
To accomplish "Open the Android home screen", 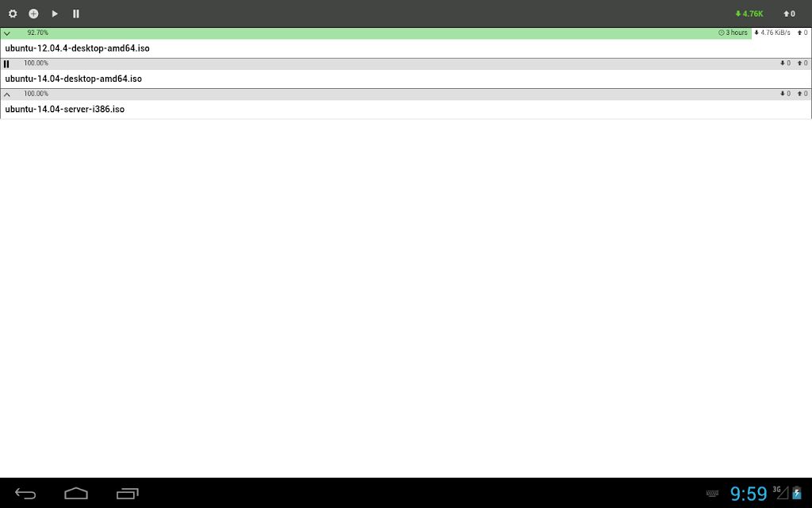I will [x=76, y=494].
